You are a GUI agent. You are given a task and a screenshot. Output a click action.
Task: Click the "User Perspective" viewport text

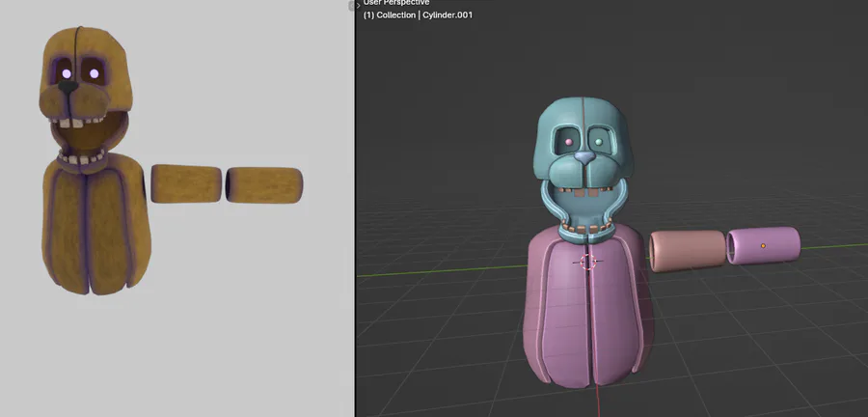pyautogui.click(x=395, y=3)
